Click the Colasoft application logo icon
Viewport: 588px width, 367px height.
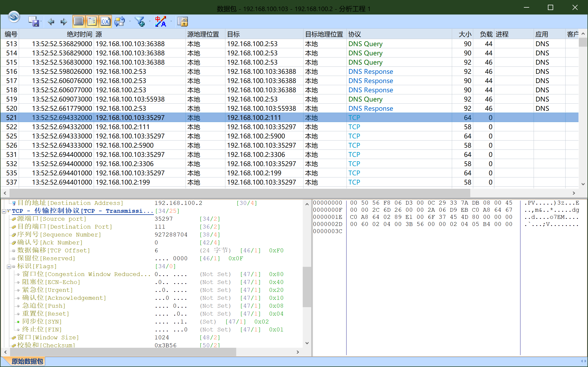(13, 17)
